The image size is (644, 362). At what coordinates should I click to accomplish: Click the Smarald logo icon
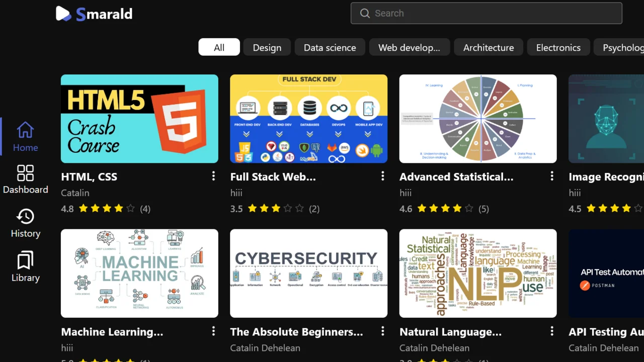pos(63,14)
